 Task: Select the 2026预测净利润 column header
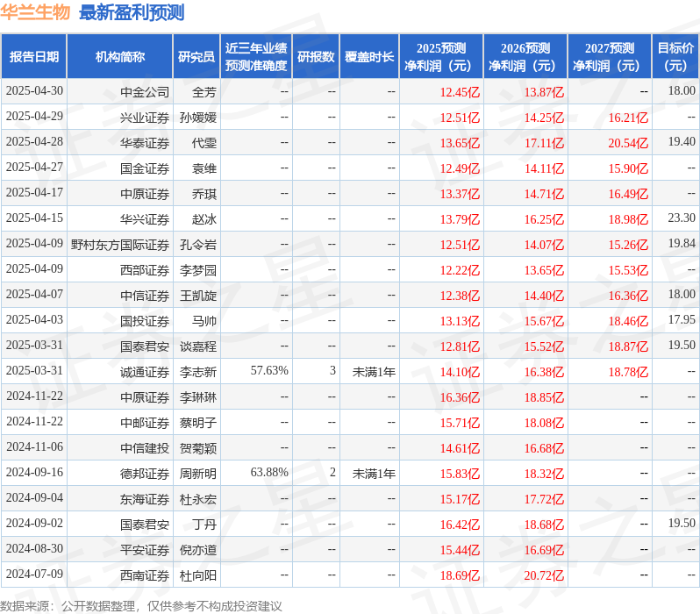[x=525, y=56]
